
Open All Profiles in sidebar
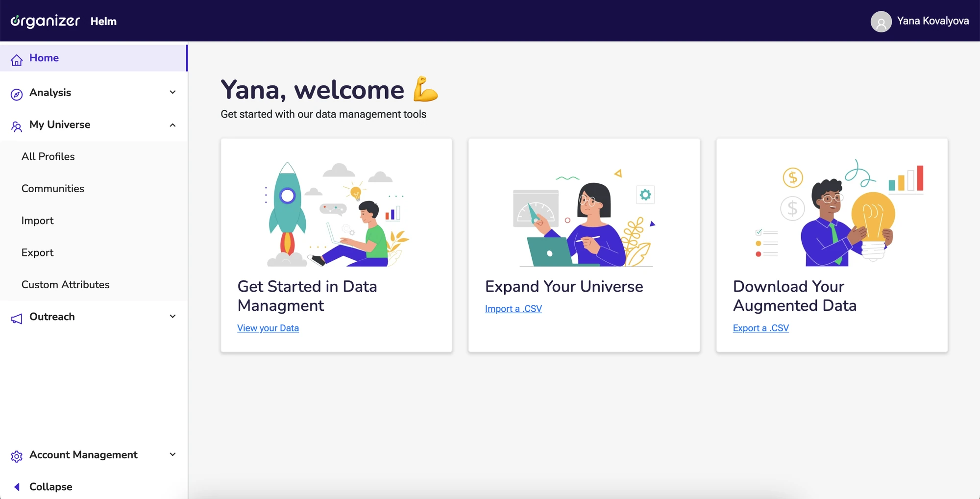click(48, 156)
